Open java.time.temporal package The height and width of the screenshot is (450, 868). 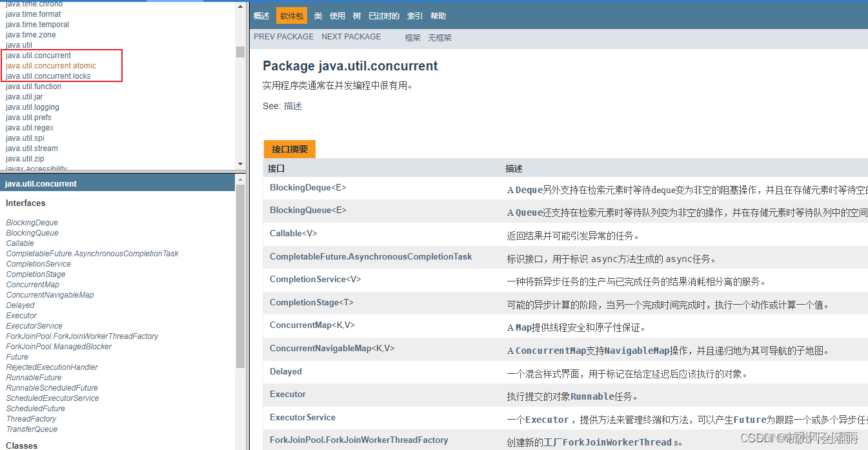[x=37, y=25]
